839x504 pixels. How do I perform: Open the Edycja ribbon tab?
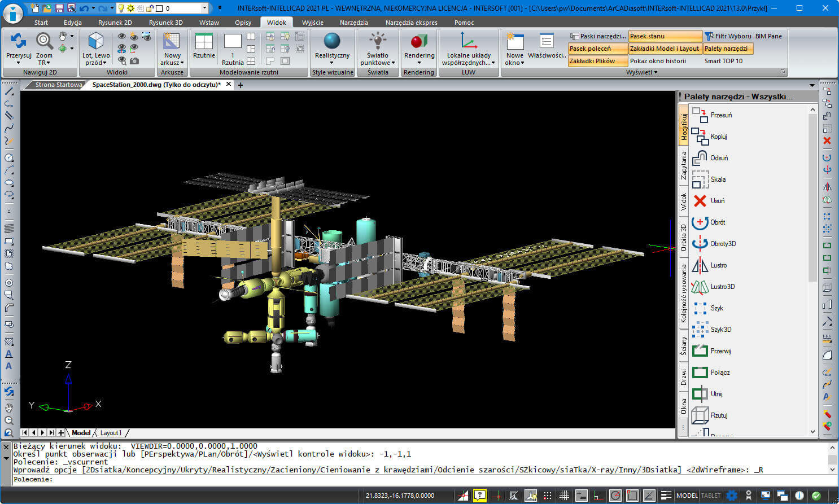click(73, 23)
